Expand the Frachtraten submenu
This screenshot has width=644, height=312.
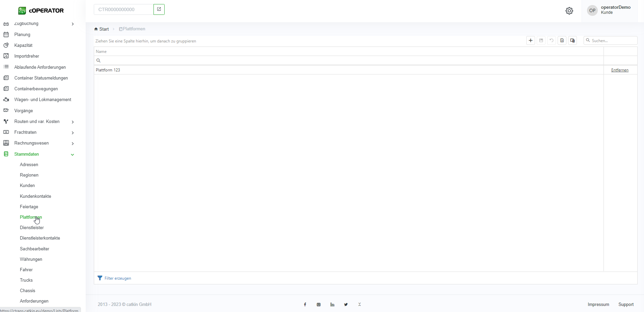pos(73,133)
